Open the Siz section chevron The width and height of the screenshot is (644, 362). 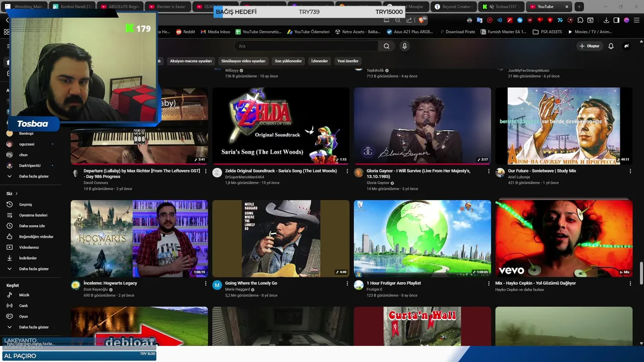(16, 194)
